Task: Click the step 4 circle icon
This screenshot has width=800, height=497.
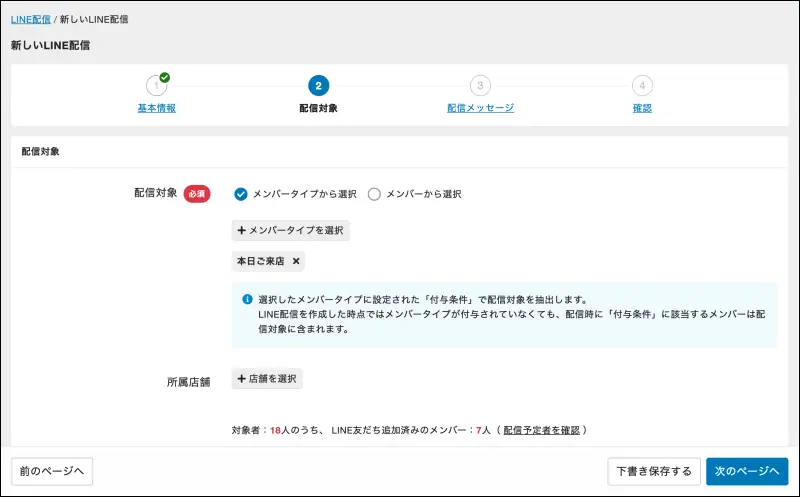Action: pos(642,86)
